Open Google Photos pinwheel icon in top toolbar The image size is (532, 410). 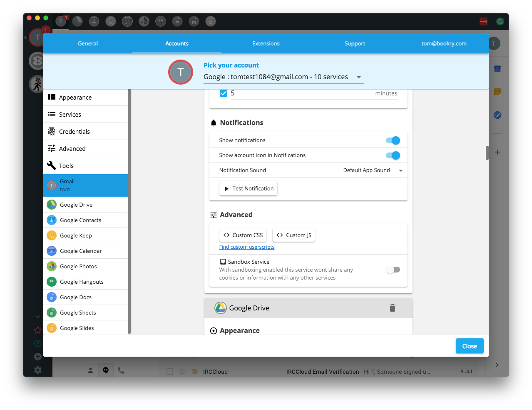coord(144,21)
